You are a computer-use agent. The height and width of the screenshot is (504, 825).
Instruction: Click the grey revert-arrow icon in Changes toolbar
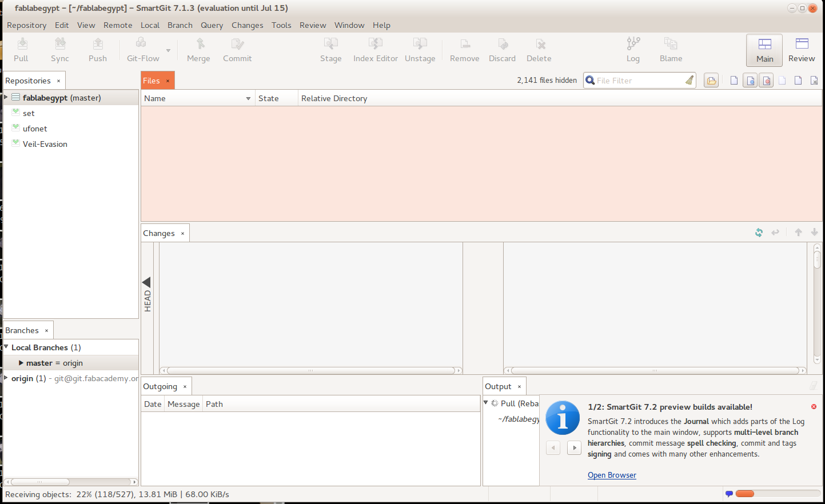pyautogui.click(x=775, y=233)
